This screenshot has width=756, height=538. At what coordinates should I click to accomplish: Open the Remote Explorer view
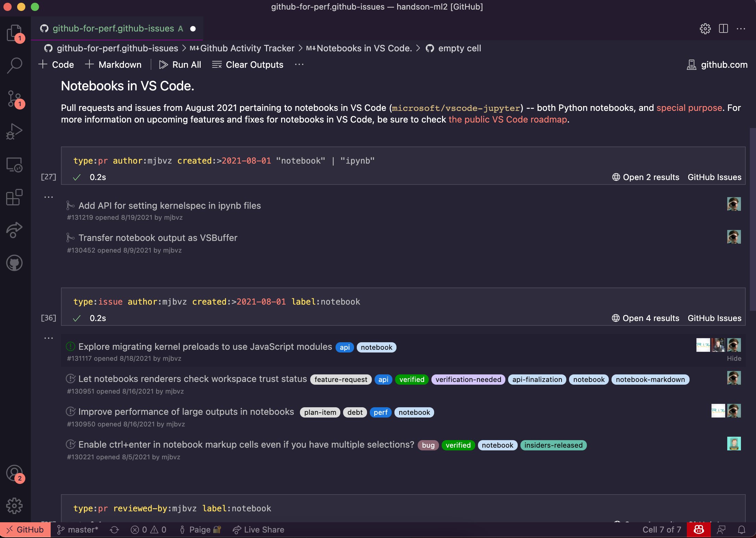pos(14,165)
